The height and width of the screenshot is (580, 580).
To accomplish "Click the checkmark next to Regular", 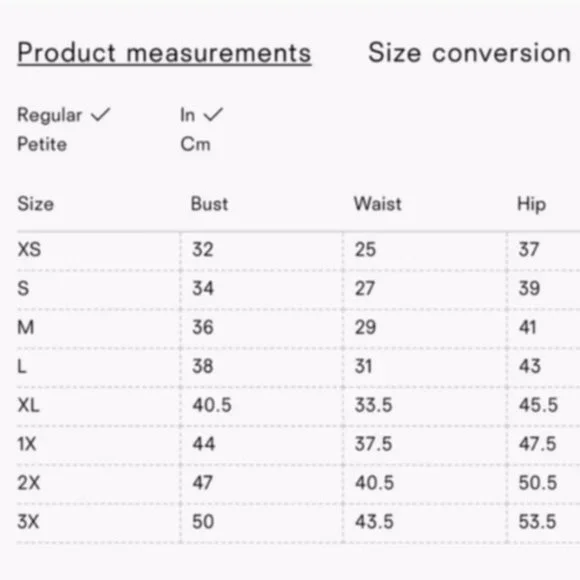I will point(101,114).
